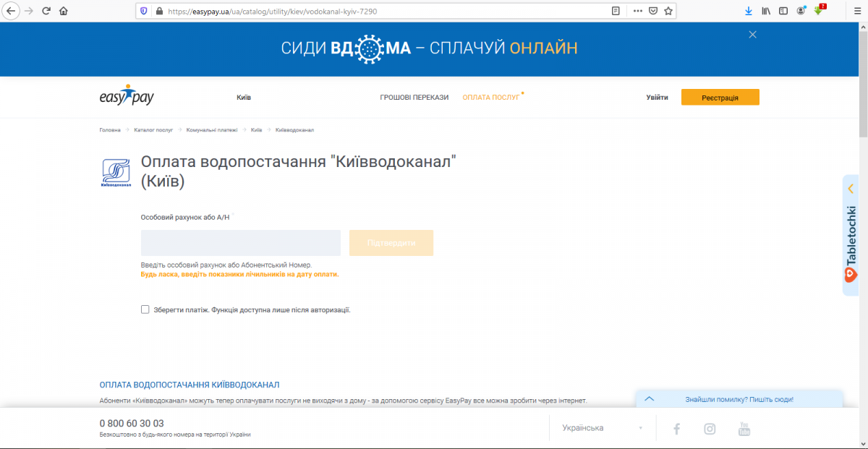Open the browser home page
868x449 pixels.
[x=64, y=11]
